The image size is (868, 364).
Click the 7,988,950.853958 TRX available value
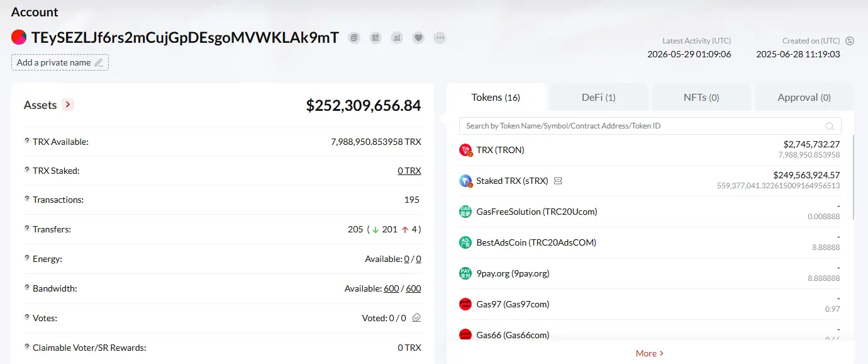click(x=376, y=142)
